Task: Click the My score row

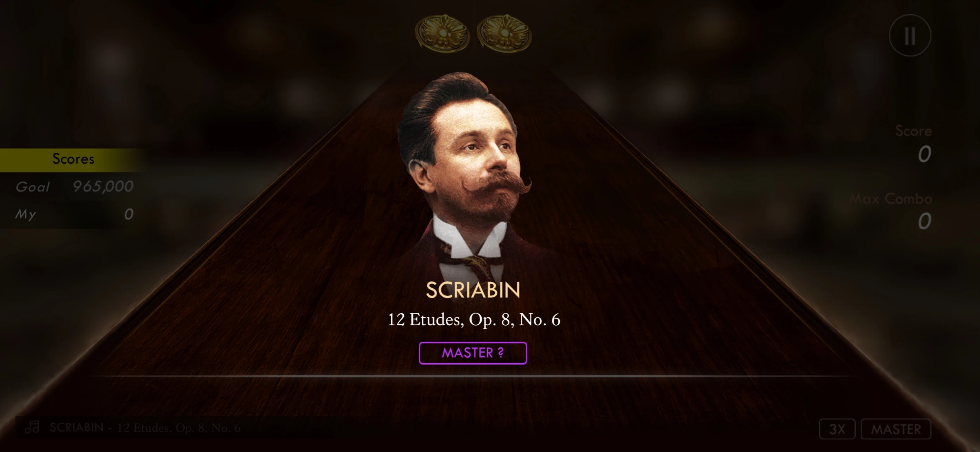Action: (74, 214)
